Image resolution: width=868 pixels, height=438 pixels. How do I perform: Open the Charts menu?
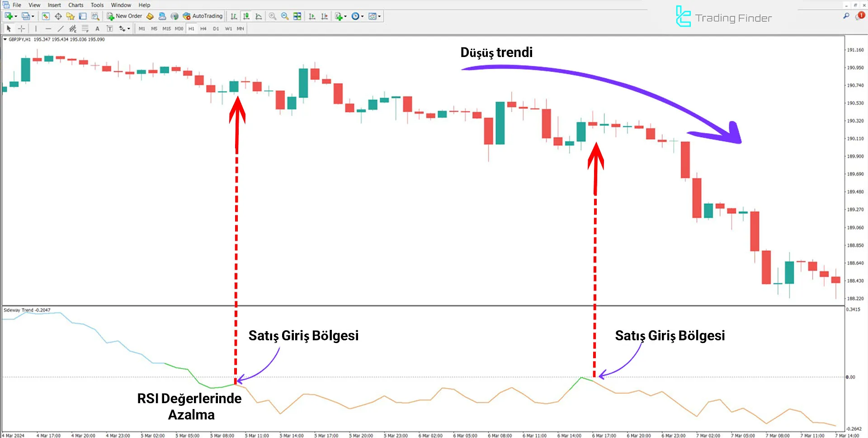click(75, 5)
